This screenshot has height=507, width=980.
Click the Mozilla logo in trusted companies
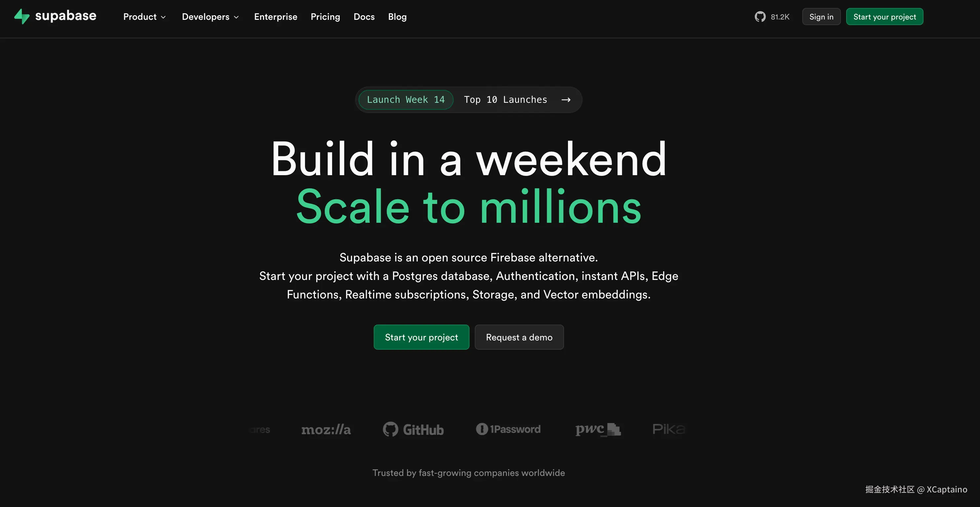coord(326,430)
